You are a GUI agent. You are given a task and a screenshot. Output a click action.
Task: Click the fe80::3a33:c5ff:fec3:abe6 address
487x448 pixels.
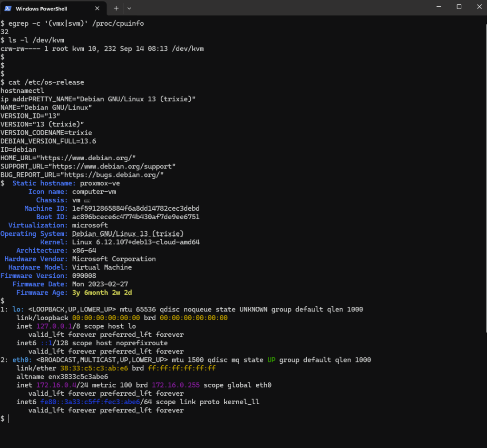click(x=90, y=402)
